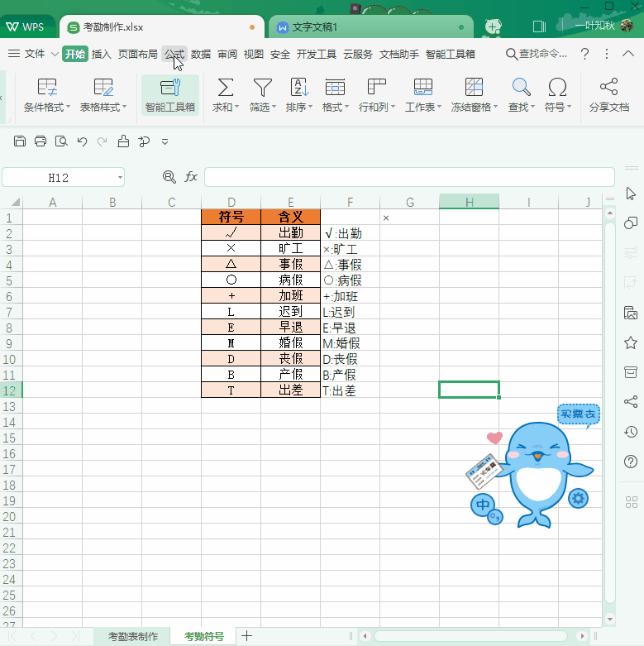The image size is (644, 646).
Task: Click the 分享文档 share document icon
Action: 609,87
